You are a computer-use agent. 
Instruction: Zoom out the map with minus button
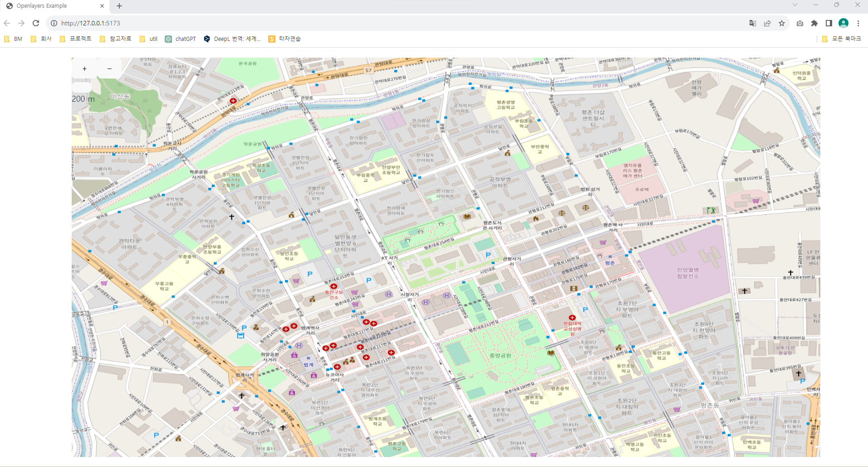point(109,69)
